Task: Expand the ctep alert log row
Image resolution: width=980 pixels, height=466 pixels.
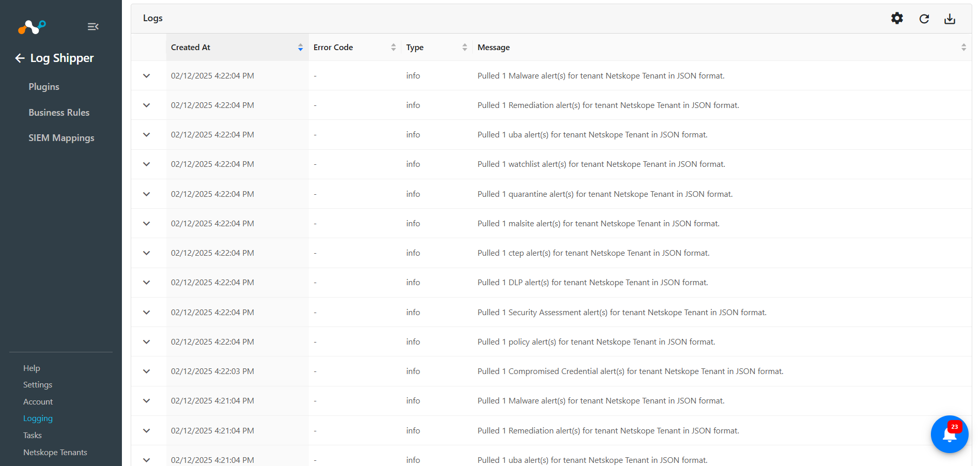Action: [147, 253]
